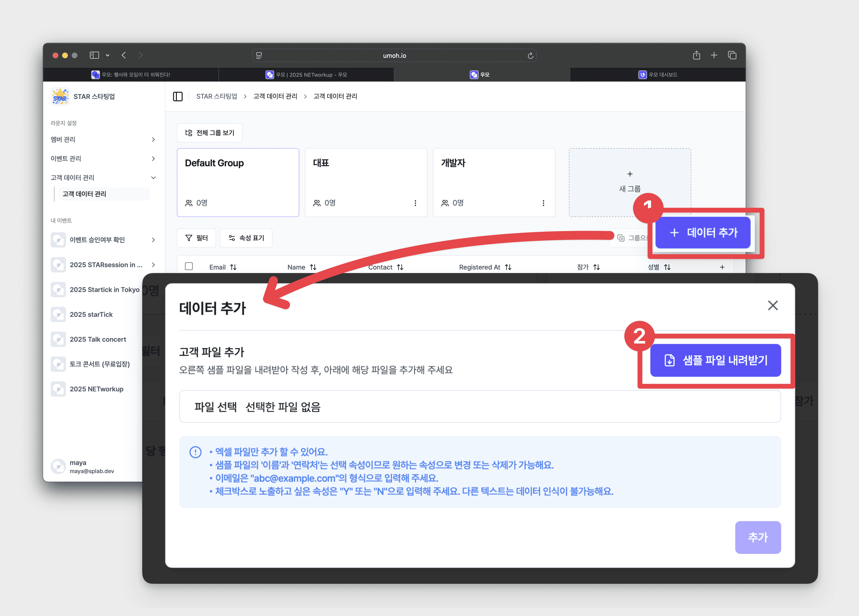Open the 개발자 group three-dot menu
Viewport: 859px width, 616px height.
click(543, 203)
